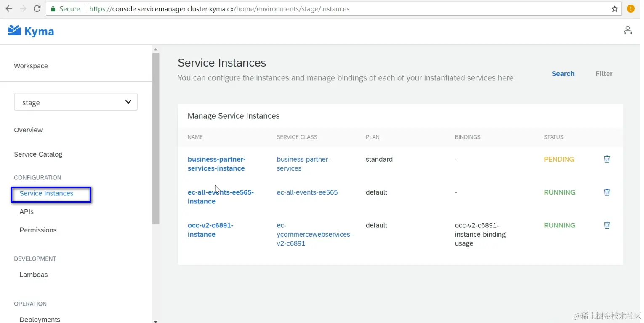
Task: Open Permissions in the sidebar
Action: coord(38,230)
